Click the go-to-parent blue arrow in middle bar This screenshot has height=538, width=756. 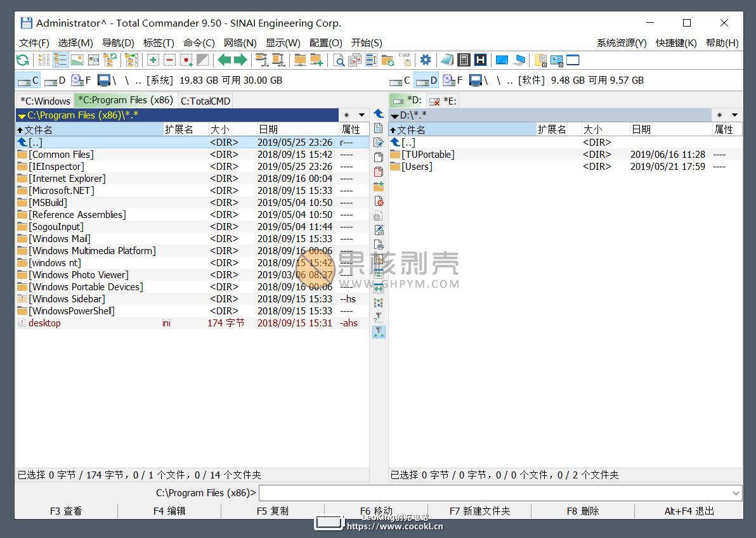[x=379, y=114]
